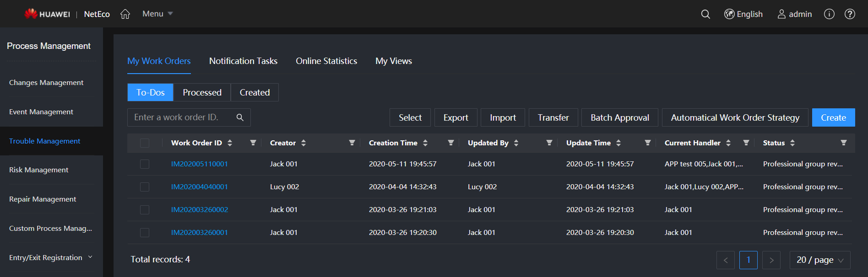Click the blue Create button
868x277 pixels.
tap(833, 117)
